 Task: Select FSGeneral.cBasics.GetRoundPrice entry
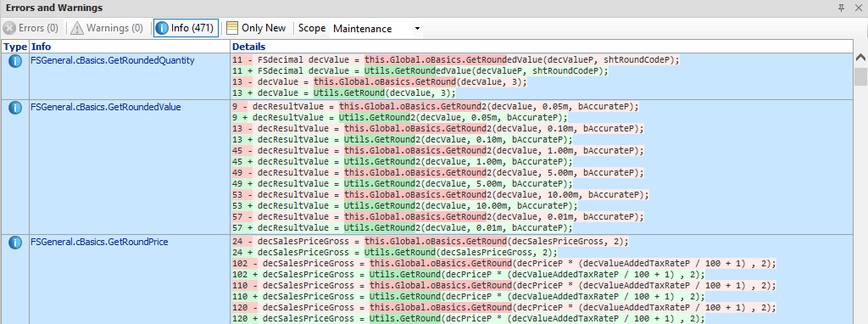(100, 242)
